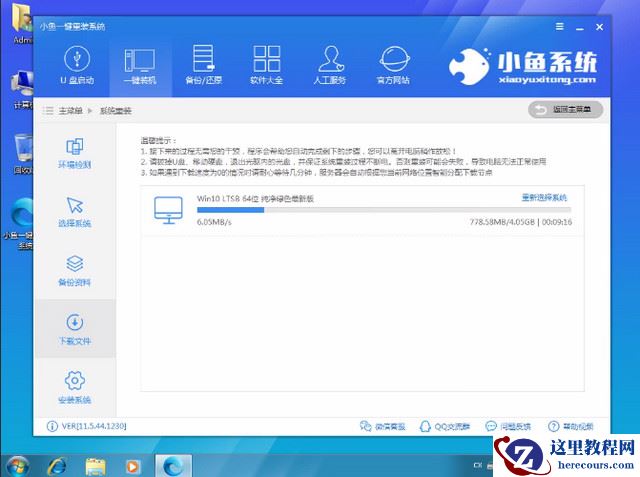The height and width of the screenshot is (477, 640).
Task: Click 主菜单 in the breadcrumb
Action: 70,111
